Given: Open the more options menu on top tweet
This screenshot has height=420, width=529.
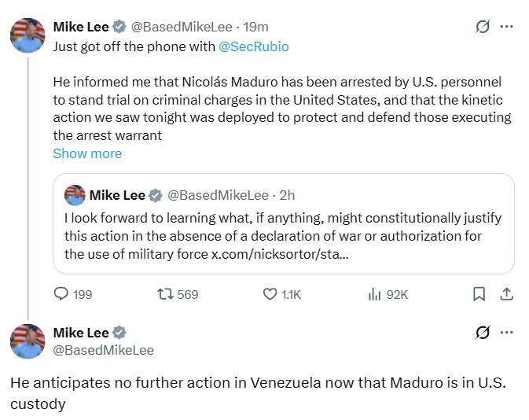Looking at the screenshot, I should (507, 27).
